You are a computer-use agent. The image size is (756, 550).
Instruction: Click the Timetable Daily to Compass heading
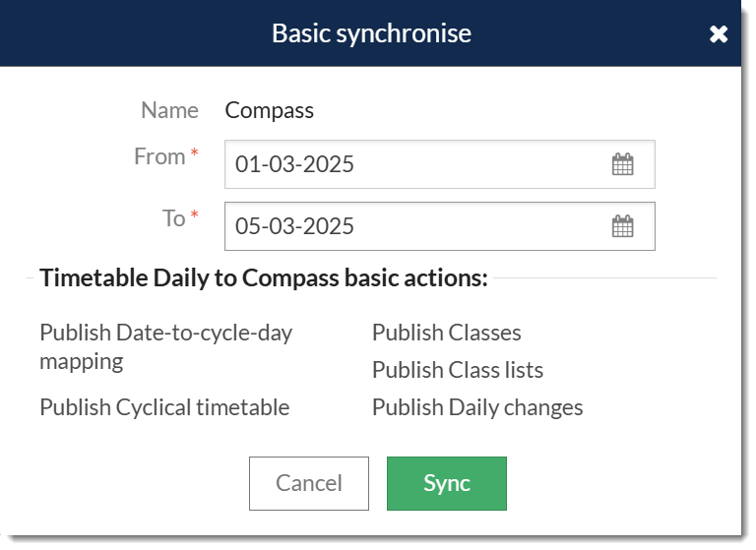(264, 278)
